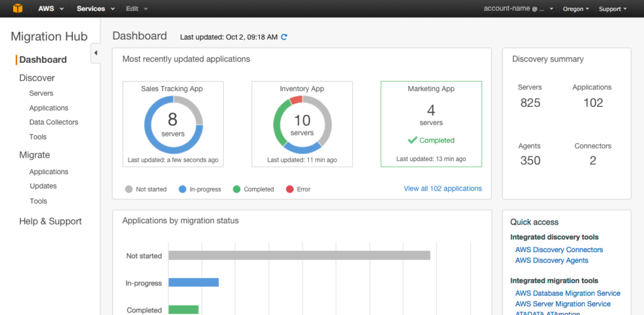
Task: Click the red Error legend dot
Action: 290,189
